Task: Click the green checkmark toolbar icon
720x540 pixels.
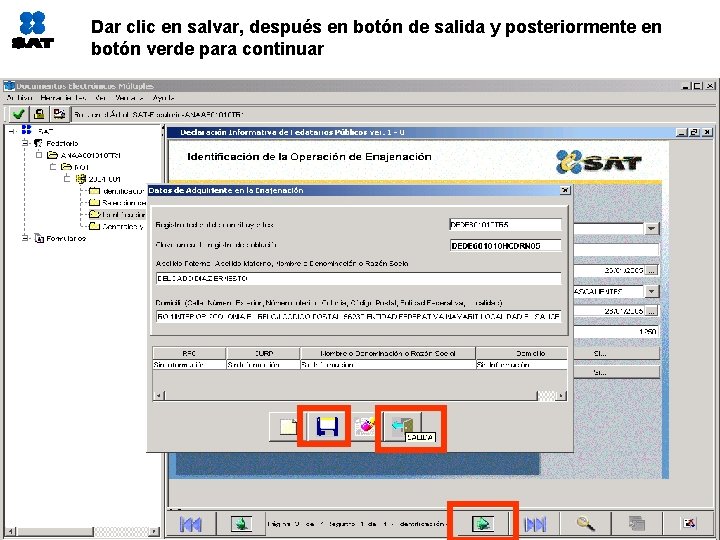Action: click(19, 114)
